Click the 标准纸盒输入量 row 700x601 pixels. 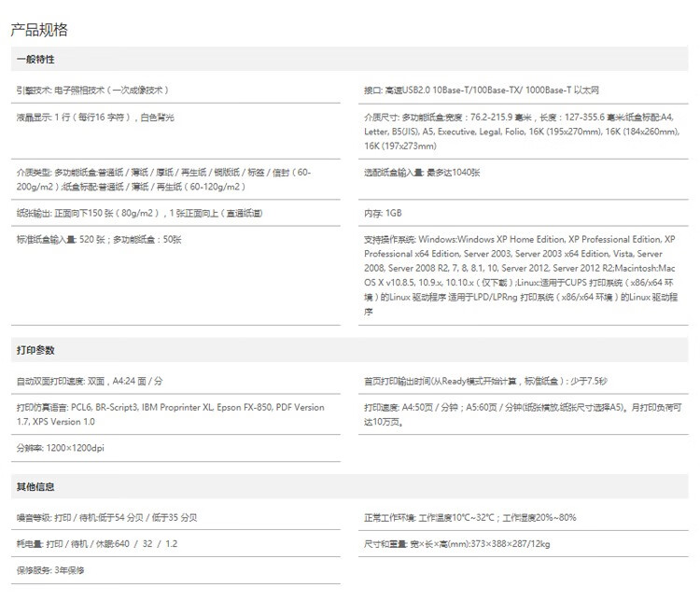99,240
